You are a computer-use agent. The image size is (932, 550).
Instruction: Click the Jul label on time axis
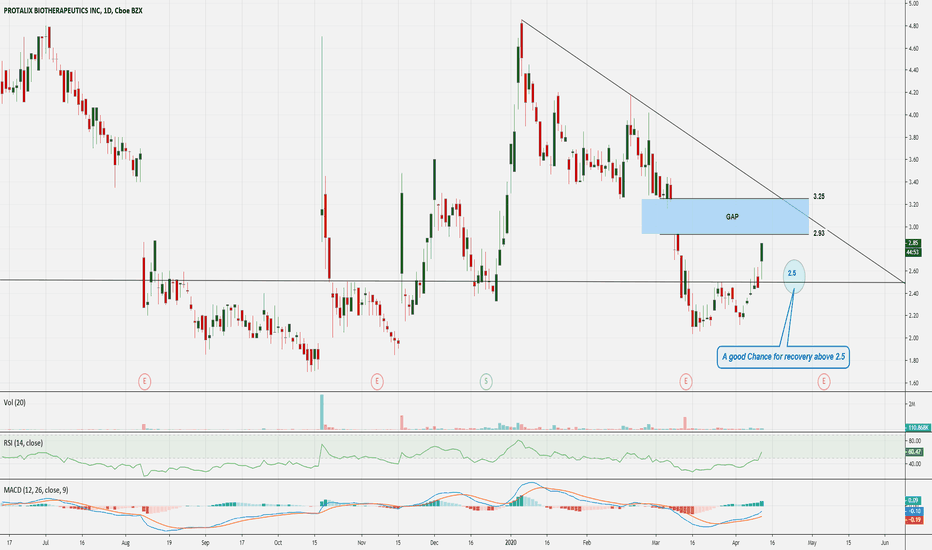coord(46,543)
